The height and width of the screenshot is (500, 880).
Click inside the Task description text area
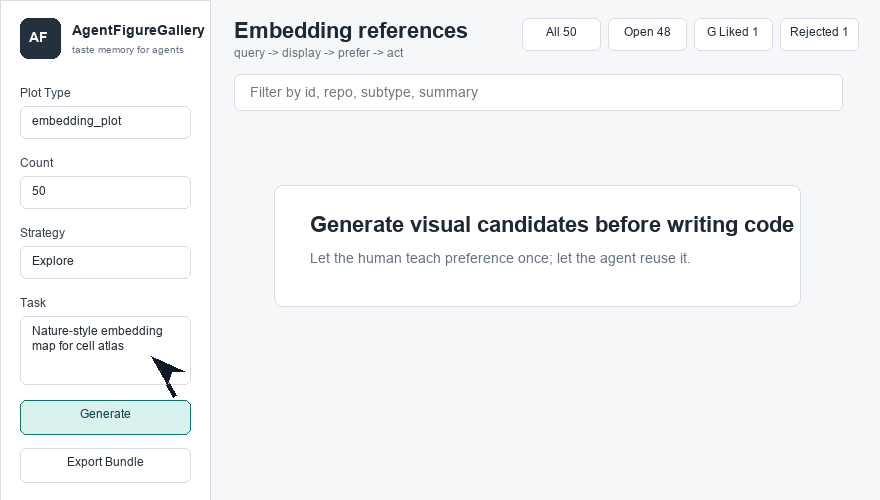point(106,350)
